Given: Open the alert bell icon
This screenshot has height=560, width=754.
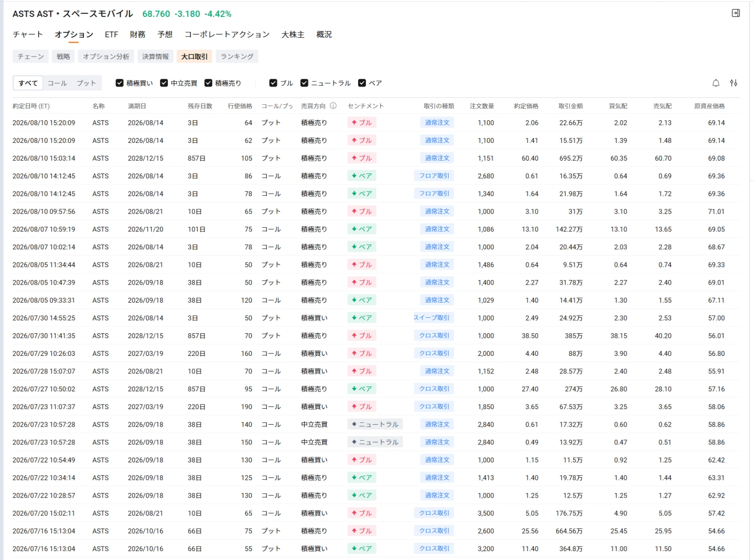Looking at the screenshot, I should point(716,83).
